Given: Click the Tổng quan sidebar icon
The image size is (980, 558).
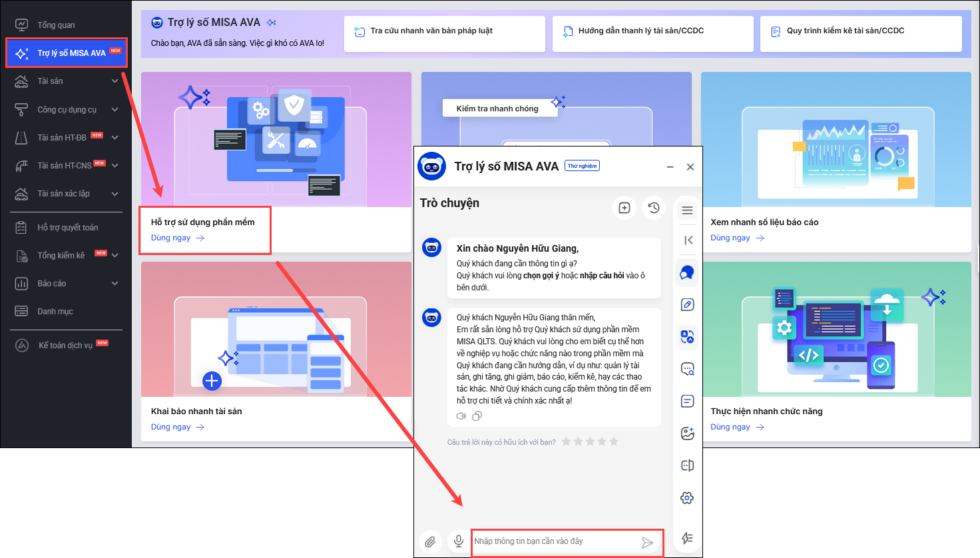Looking at the screenshot, I should [21, 25].
